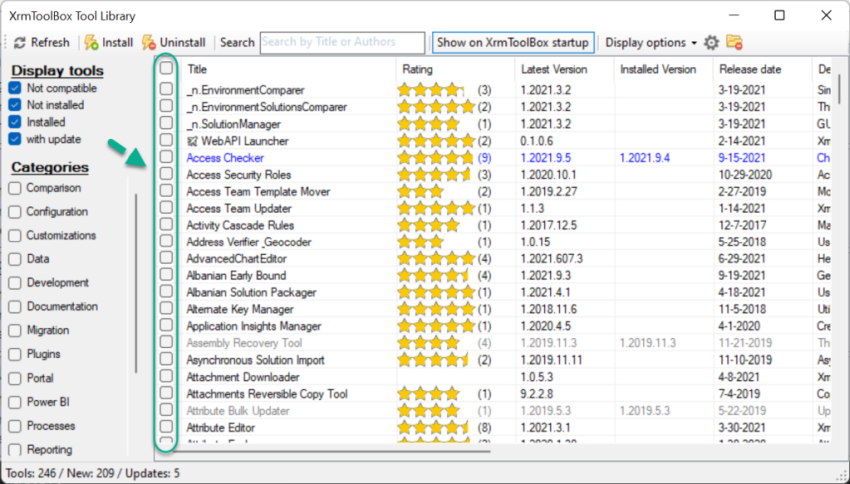Check the Documentation category
The width and height of the screenshot is (850, 484).
click(x=15, y=307)
